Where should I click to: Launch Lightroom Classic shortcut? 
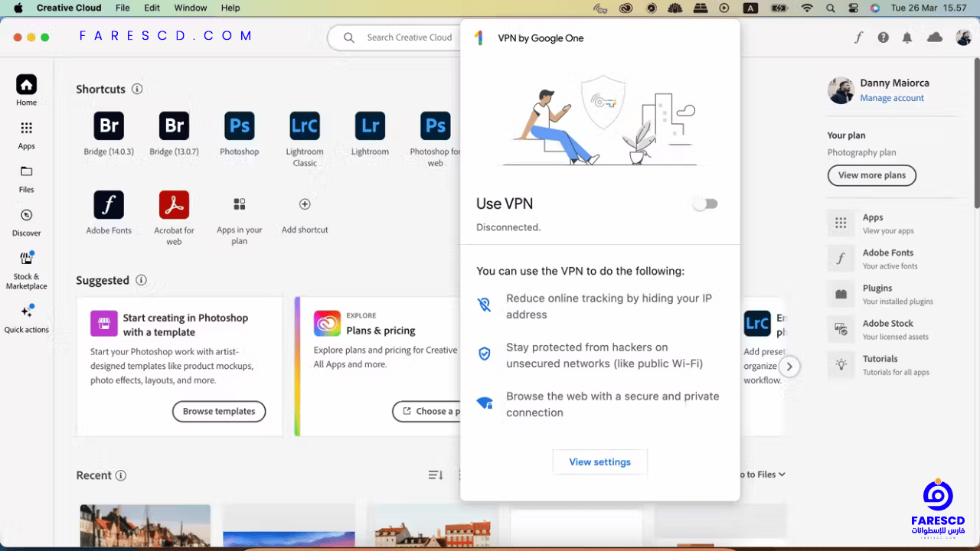point(305,126)
